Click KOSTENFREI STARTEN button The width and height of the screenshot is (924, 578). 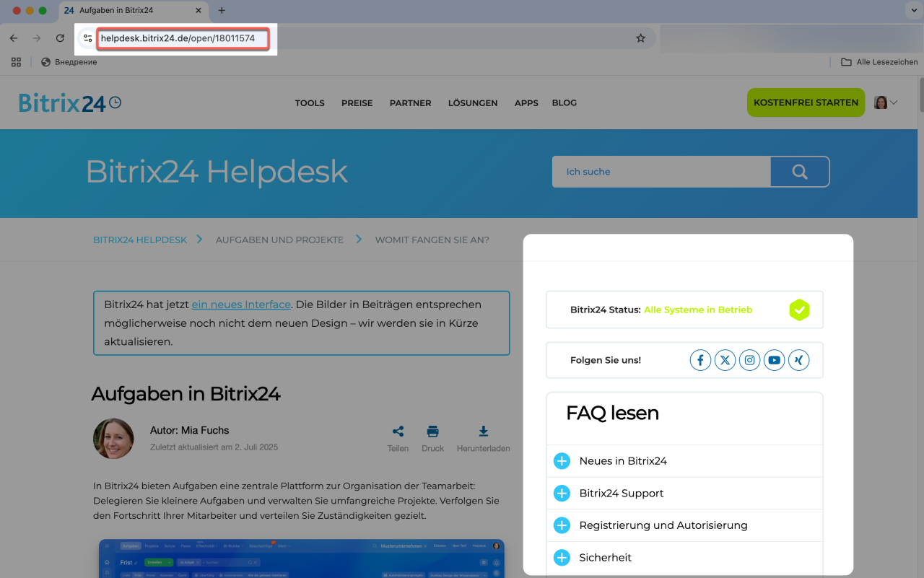(806, 102)
